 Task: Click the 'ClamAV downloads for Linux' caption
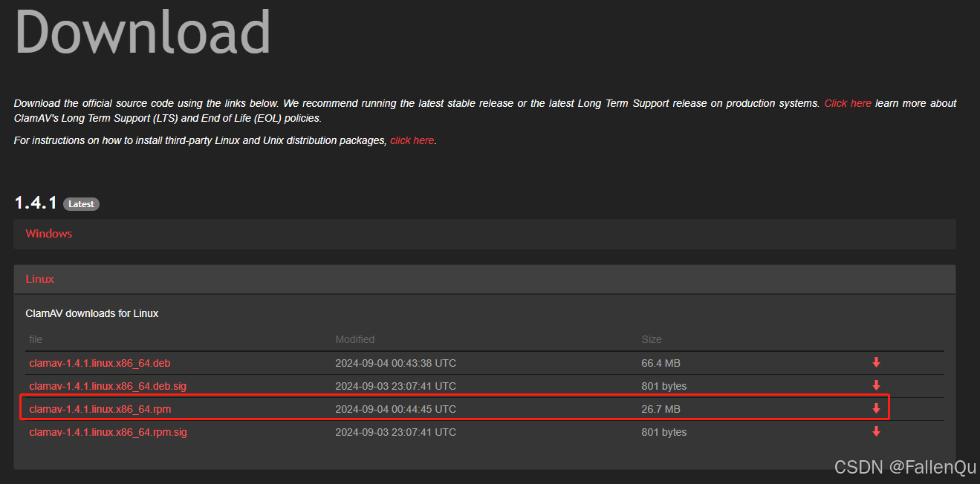[x=92, y=313]
